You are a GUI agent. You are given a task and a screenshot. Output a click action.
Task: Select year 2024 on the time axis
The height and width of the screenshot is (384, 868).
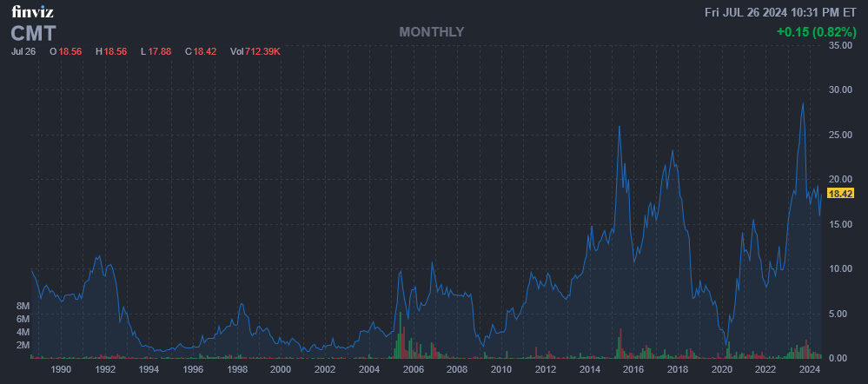pos(809,369)
